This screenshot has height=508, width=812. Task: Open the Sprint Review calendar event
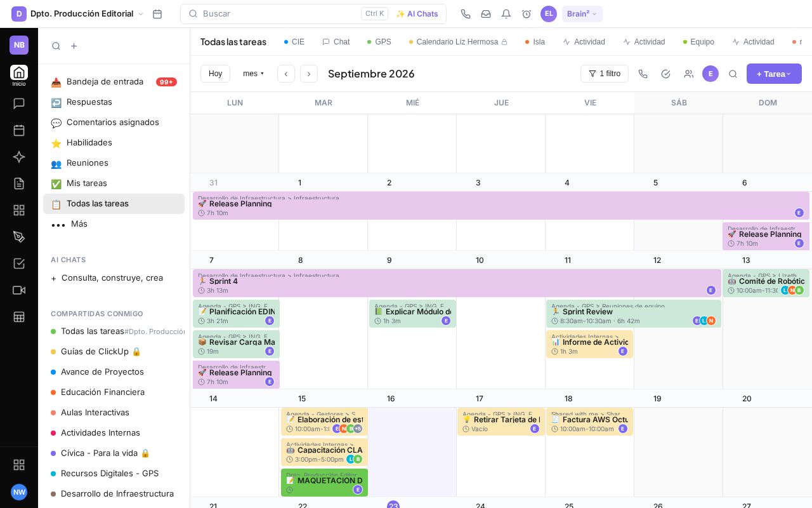[633, 314]
